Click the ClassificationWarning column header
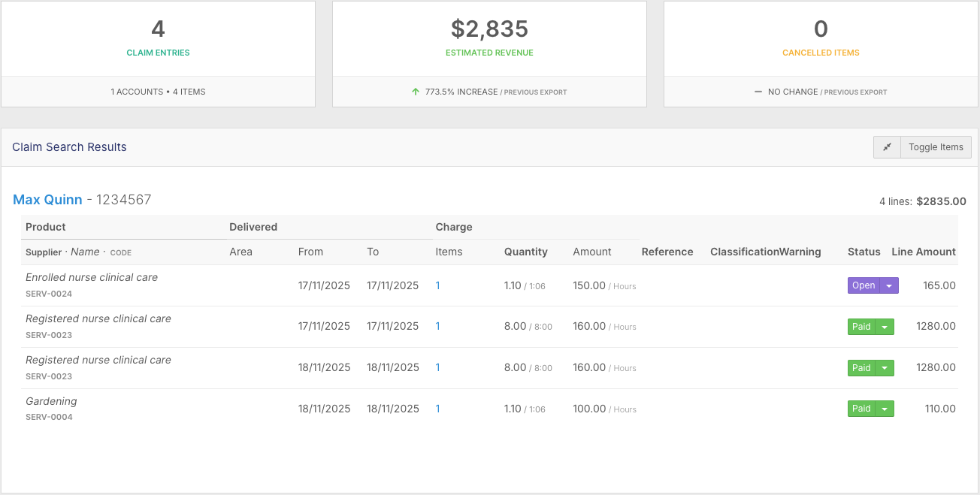Viewport: 980px width, 495px height. coord(766,252)
